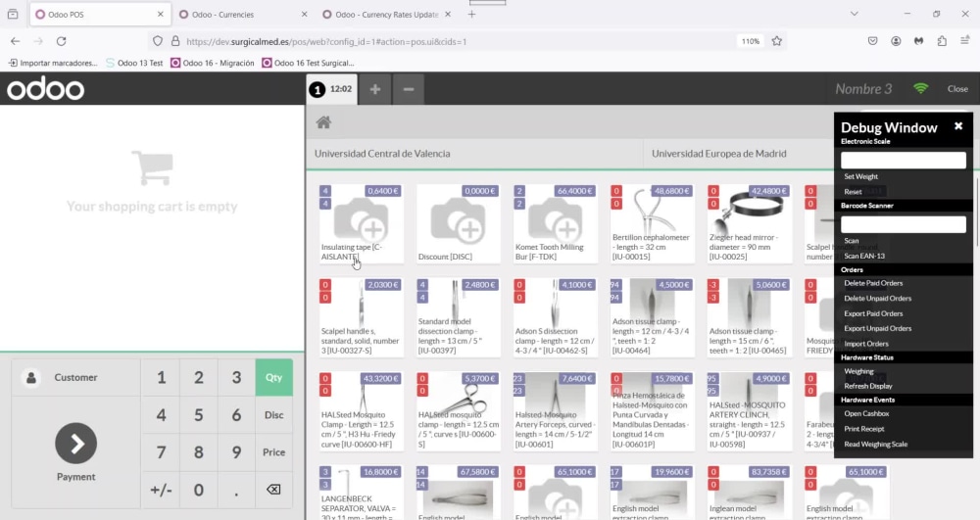
Task: Click Refresh Display in Debug Window
Action: coord(868,386)
